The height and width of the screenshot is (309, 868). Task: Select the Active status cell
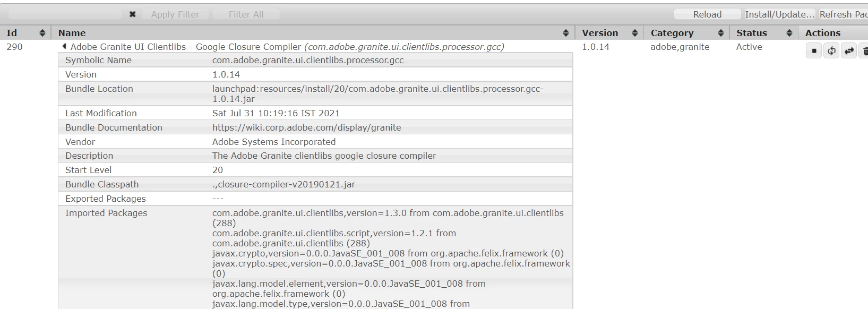pos(749,47)
